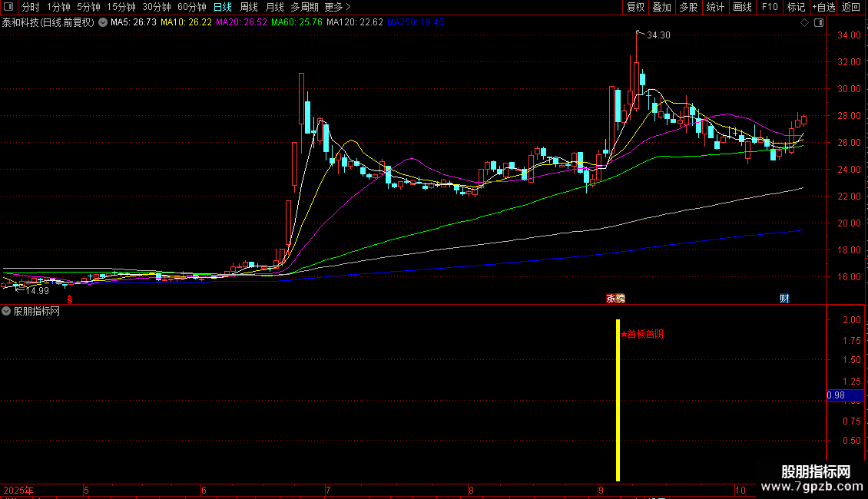Click the 返回 back button
The image size is (868, 499).
point(851,7)
